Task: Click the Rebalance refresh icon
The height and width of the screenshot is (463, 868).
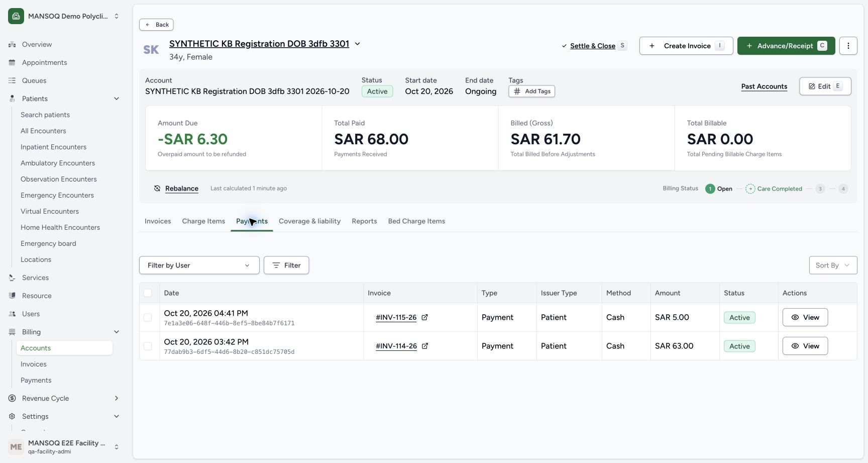Action: click(157, 189)
